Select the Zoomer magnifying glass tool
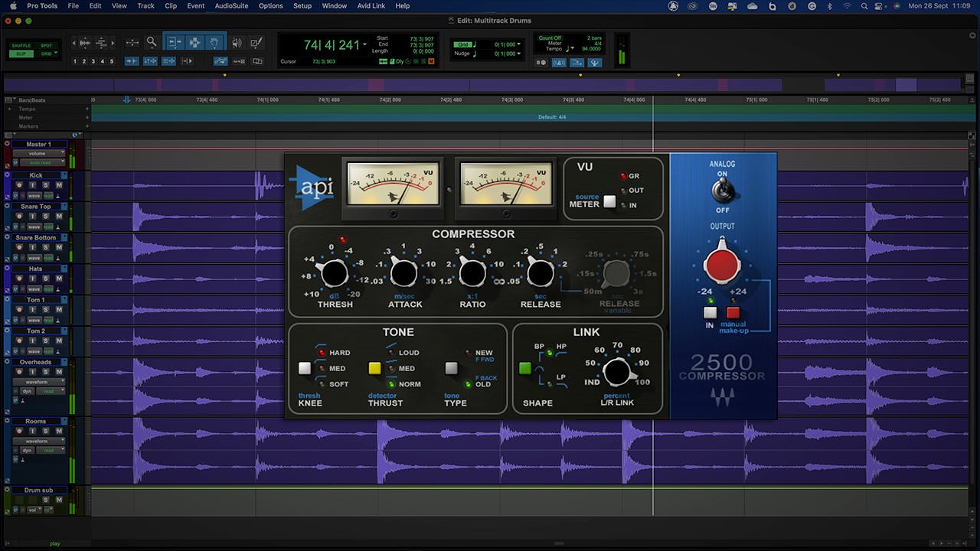This screenshot has height=551, width=980. pos(152,43)
